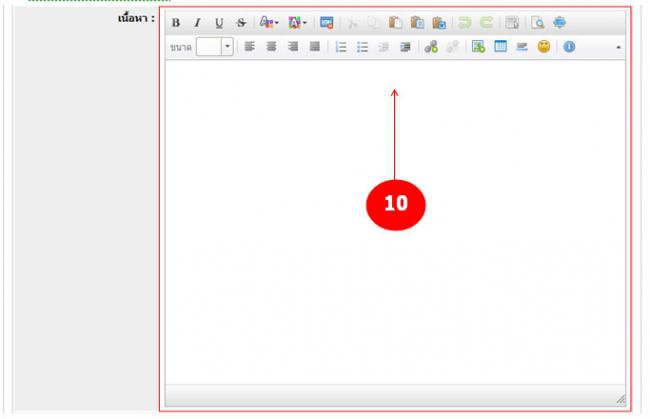Toggle underline formatting
This screenshot has height=419, width=650.
(219, 23)
